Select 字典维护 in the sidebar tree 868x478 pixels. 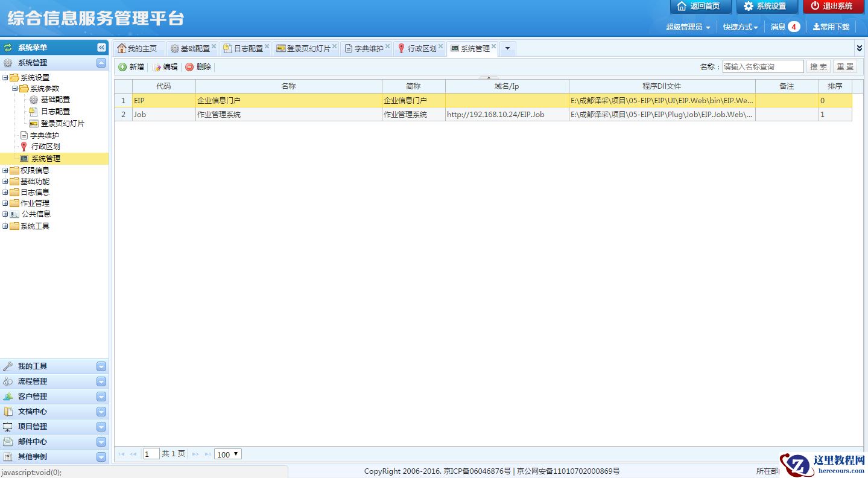(45, 136)
